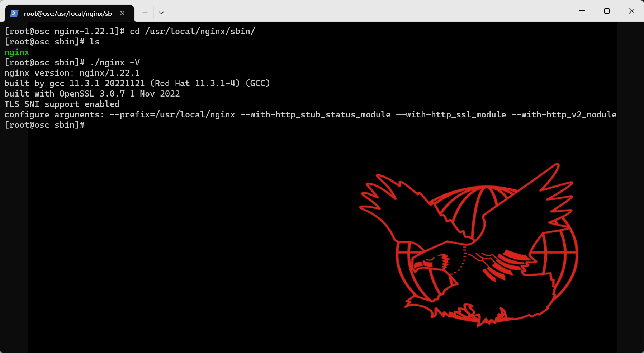Click the --with-http_stub_status_module argument
The width and height of the screenshot is (644, 353).
[315, 114]
